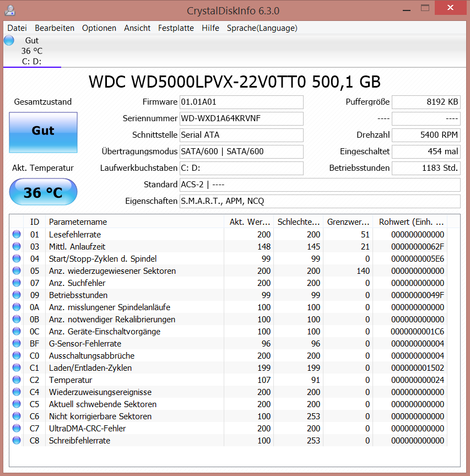Click status orb of Start/Stopp-Zyklen d. Spindel row

point(17,258)
